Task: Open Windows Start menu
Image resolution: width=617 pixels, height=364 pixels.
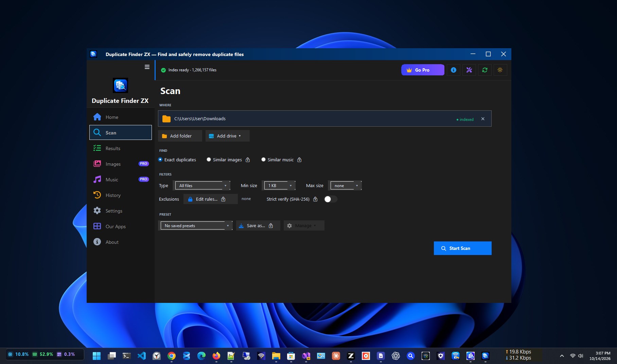Action: pos(97,356)
